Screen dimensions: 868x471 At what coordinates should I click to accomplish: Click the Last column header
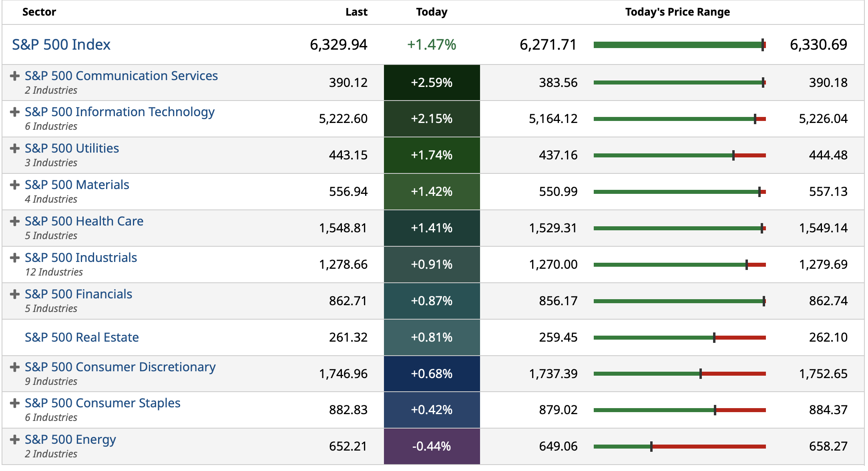pyautogui.click(x=356, y=12)
